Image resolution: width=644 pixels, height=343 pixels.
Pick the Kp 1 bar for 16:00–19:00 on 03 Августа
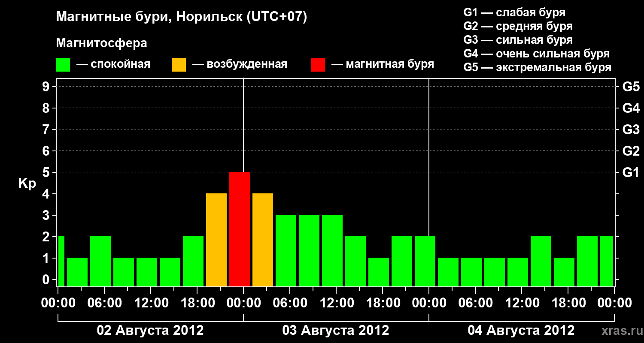(x=379, y=272)
